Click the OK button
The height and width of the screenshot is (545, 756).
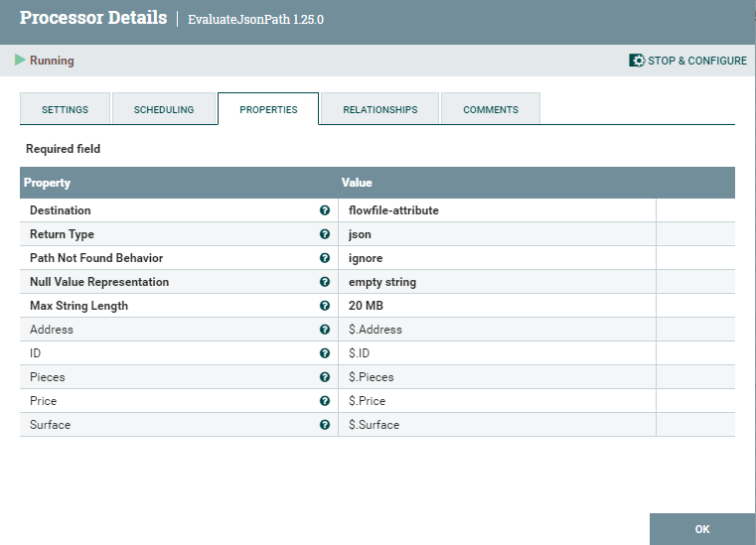(702, 529)
